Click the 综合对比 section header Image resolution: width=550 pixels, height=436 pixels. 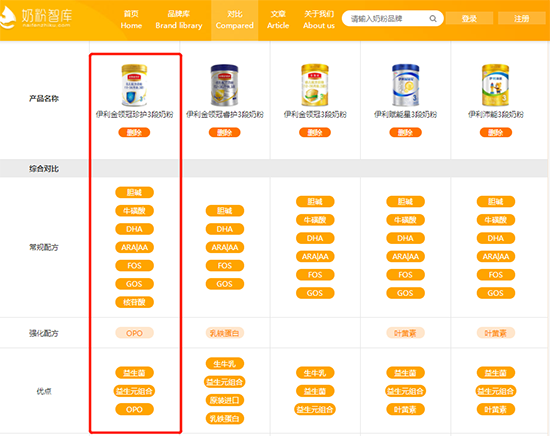[44, 169]
